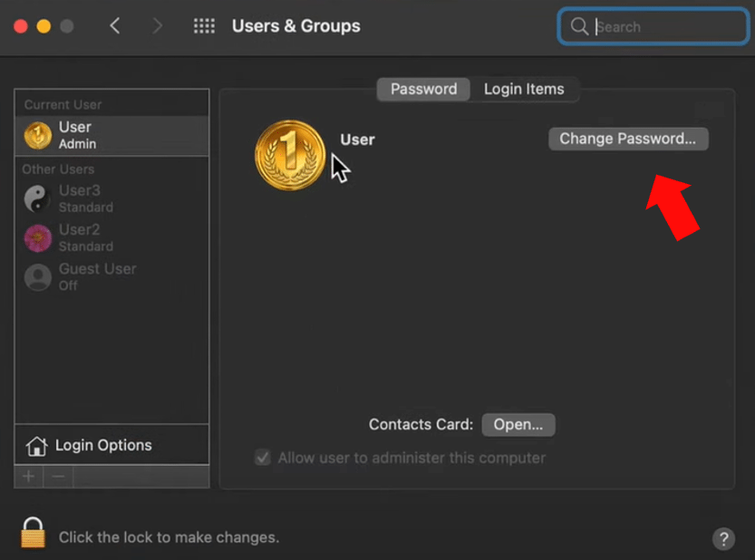The image size is (755, 560).
Task: Open the Contacts Card
Action: [518, 424]
